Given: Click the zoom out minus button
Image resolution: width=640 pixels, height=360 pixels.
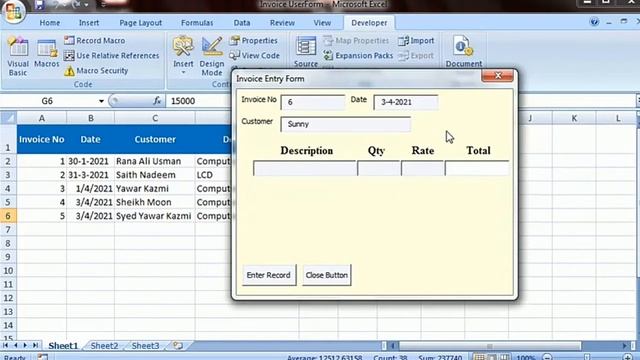Looking at the screenshot, I should pyautogui.click(x=547, y=357).
